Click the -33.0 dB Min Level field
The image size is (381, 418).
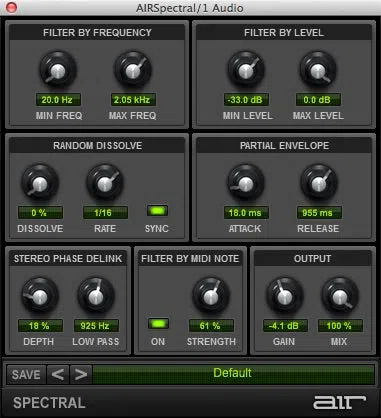pos(246,100)
